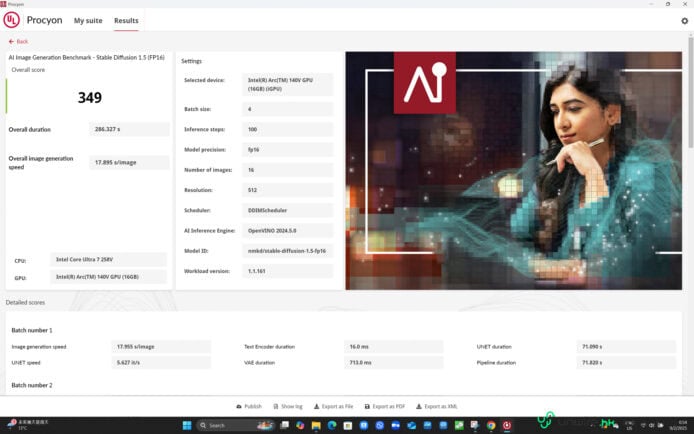The height and width of the screenshot is (434, 694).
Task: Click the Show log icon
Action: pyautogui.click(x=276, y=406)
